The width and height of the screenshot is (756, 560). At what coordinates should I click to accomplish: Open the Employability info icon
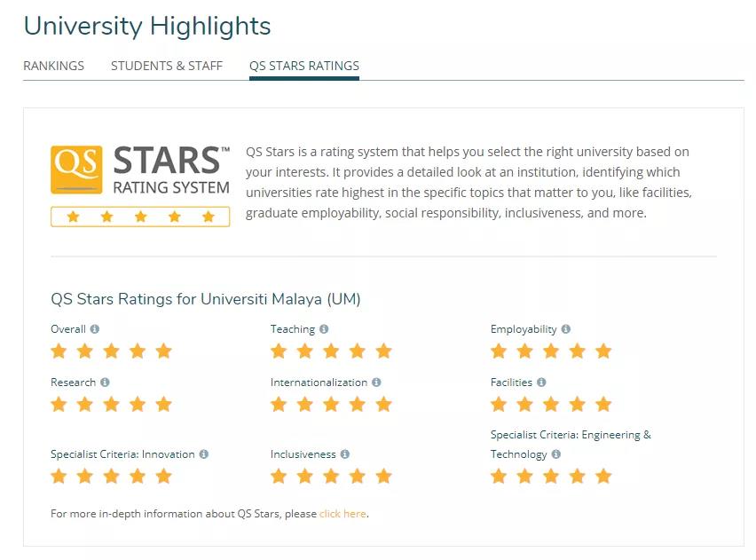pos(566,329)
